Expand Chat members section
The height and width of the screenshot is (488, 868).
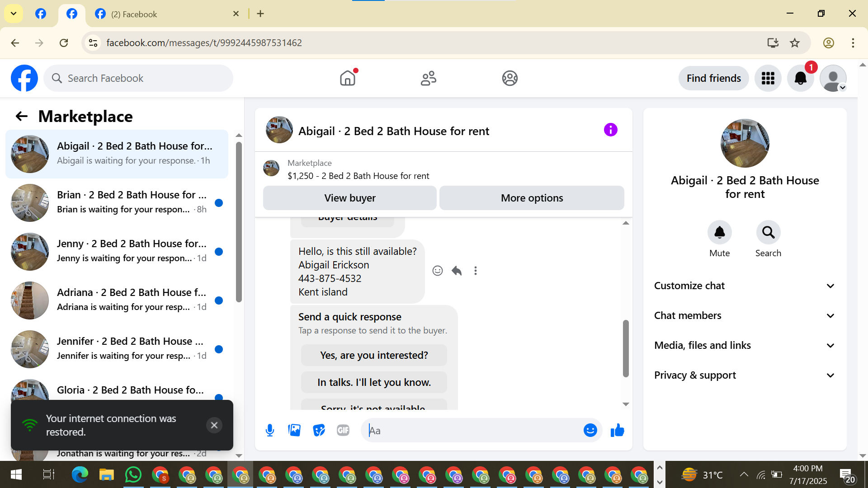click(745, 316)
